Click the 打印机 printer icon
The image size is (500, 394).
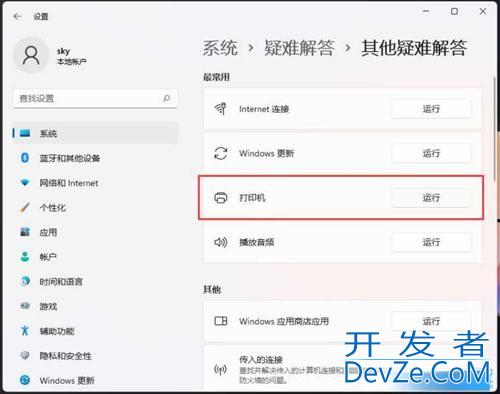coord(221,198)
